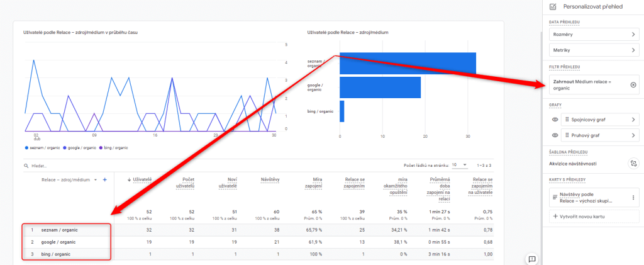Image resolution: width=644 pixels, height=265 pixels.
Task: Click the plus icon to add a dimension
Action: (x=105, y=180)
